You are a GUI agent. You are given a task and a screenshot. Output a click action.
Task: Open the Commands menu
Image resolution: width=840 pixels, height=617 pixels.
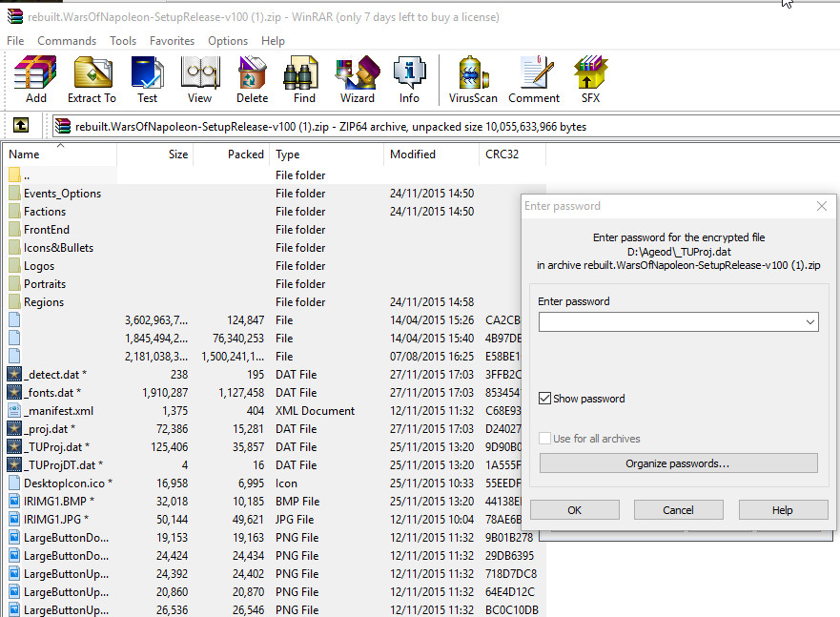click(x=67, y=41)
